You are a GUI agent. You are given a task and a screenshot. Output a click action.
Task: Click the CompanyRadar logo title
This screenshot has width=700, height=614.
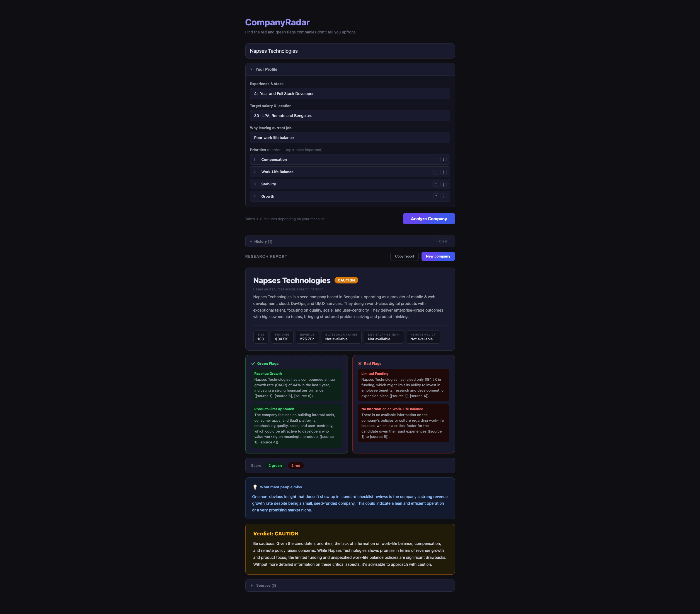pos(277,23)
